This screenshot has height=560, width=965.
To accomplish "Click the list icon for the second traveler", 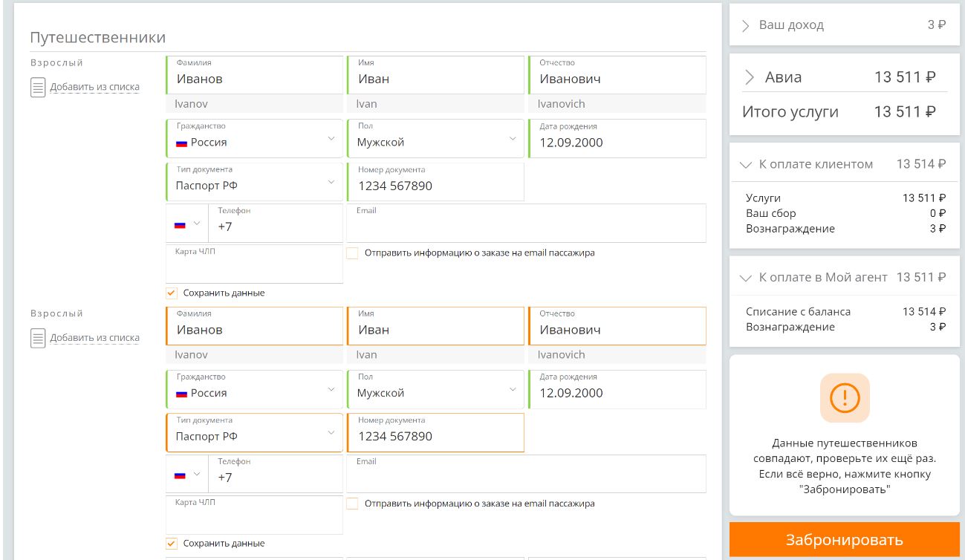I will (38, 339).
